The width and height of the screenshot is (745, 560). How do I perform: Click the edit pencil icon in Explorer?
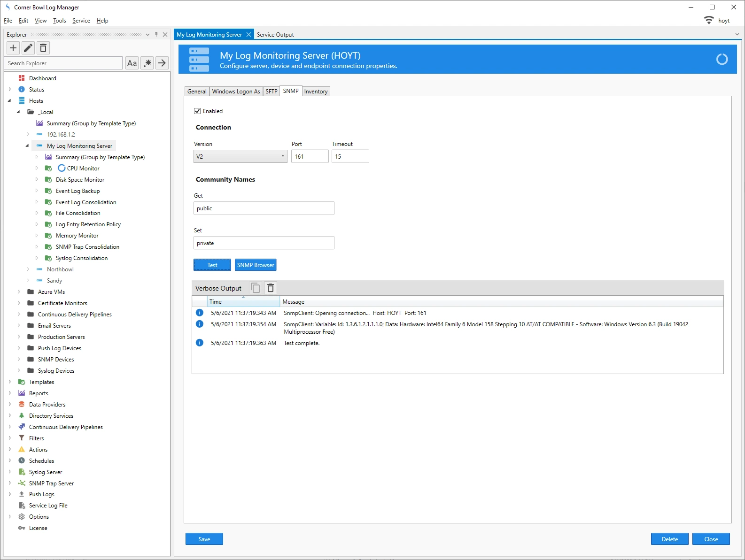click(x=28, y=48)
